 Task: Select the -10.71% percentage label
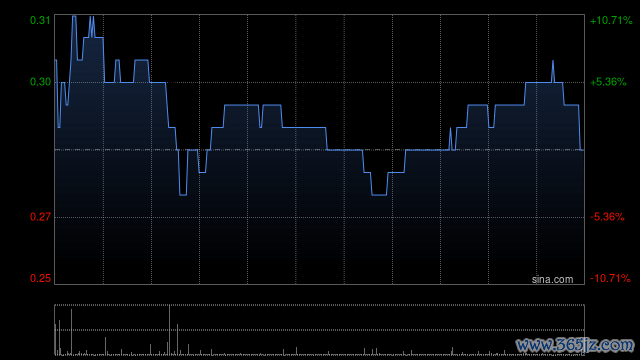(x=610, y=278)
